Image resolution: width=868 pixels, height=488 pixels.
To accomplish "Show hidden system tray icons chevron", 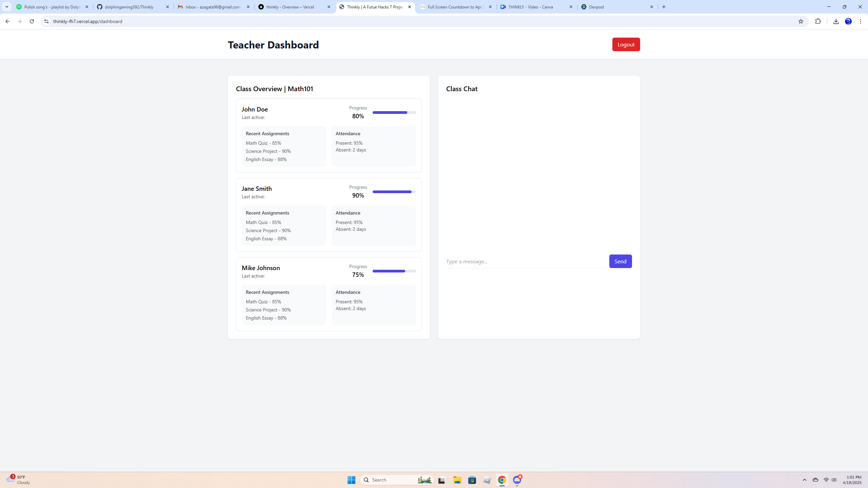I will tap(805, 480).
